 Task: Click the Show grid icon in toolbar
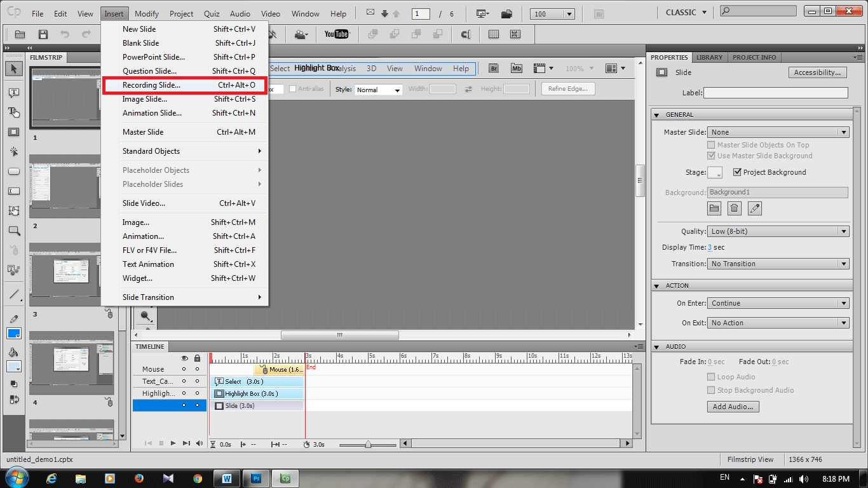tap(494, 34)
